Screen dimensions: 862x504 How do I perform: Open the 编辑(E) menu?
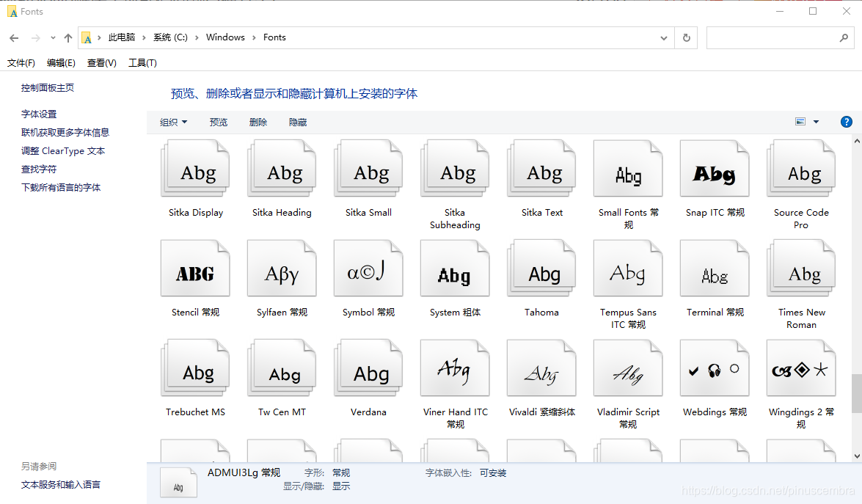61,62
